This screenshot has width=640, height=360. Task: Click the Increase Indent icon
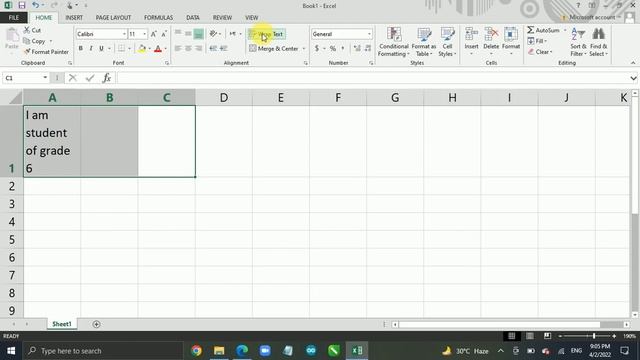(x=223, y=48)
